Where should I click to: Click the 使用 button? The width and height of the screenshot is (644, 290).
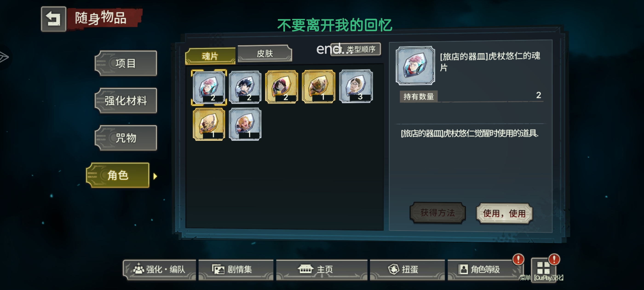click(504, 213)
